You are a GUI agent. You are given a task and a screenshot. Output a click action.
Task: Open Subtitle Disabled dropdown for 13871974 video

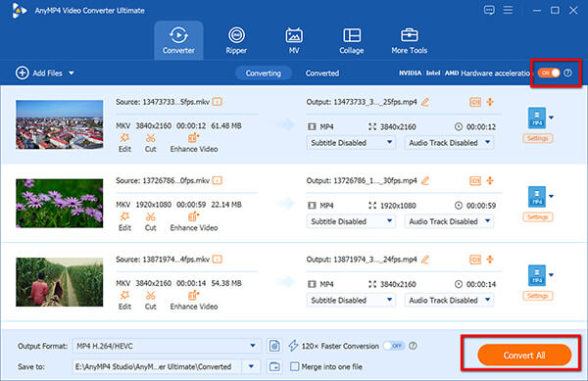tap(351, 300)
